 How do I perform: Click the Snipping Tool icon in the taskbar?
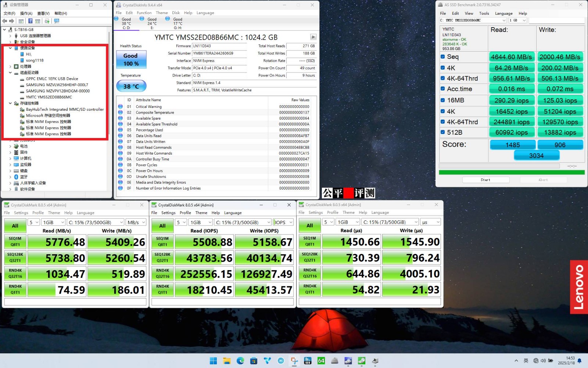294,361
